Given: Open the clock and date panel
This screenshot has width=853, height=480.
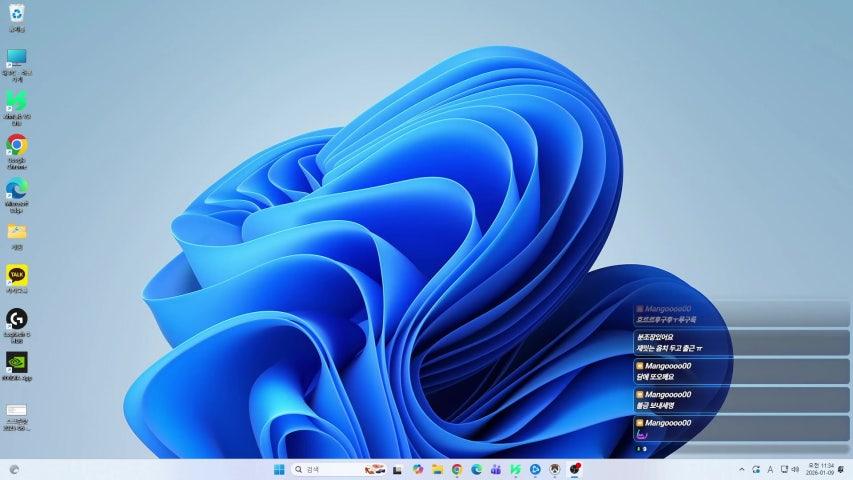Looking at the screenshot, I should click(x=820, y=469).
